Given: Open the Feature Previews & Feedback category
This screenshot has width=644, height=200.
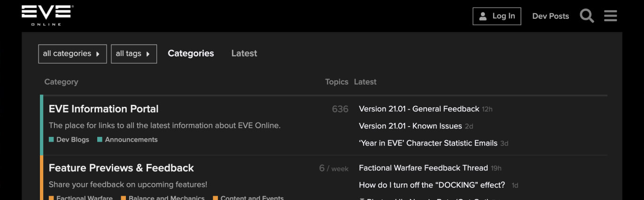Looking at the screenshot, I should coord(121,168).
